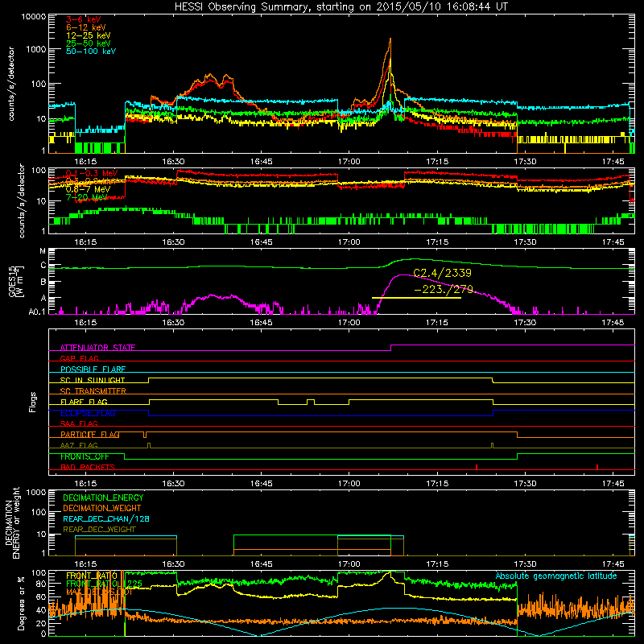Select the orange "6-12 keV" legend label
The height and width of the screenshot is (644, 644).
(x=85, y=27)
